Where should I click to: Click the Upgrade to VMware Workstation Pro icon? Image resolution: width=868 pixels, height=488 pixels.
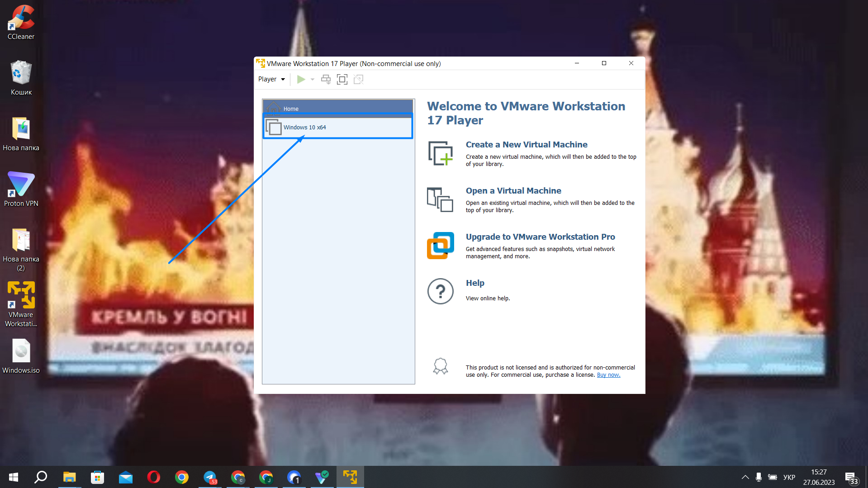(x=441, y=246)
